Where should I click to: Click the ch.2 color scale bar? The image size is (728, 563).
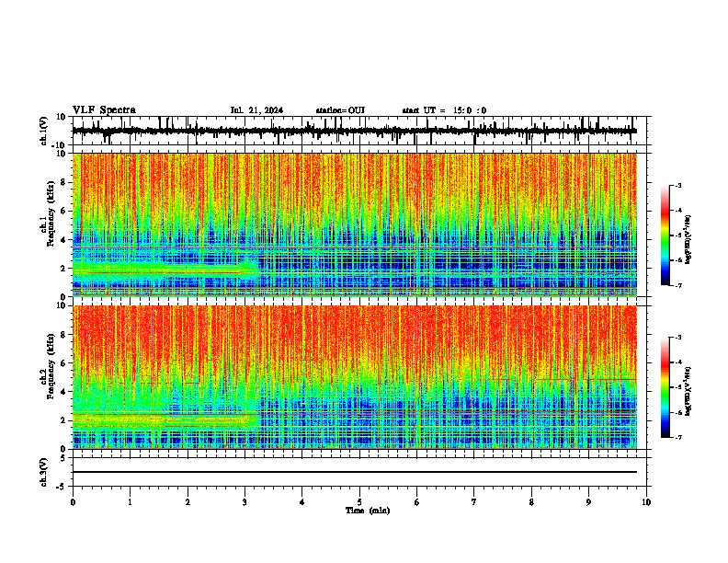pos(665,387)
